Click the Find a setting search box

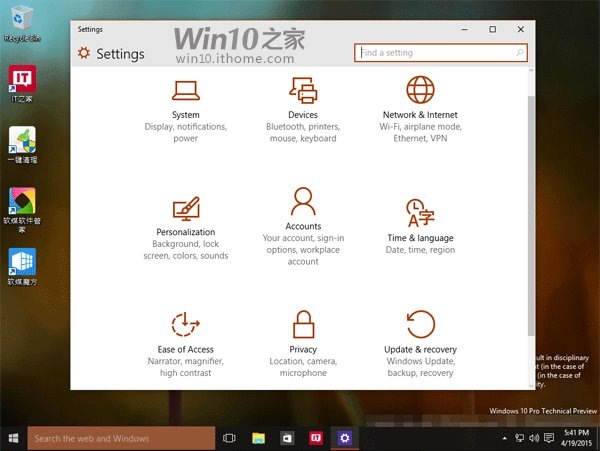click(441, 53)
